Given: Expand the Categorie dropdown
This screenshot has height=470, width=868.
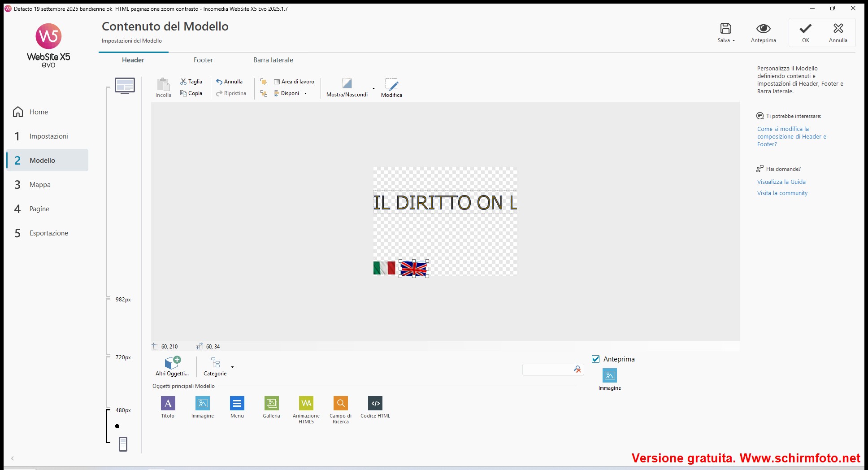Looking at the screenshot, I should click(x=232, y=367).
